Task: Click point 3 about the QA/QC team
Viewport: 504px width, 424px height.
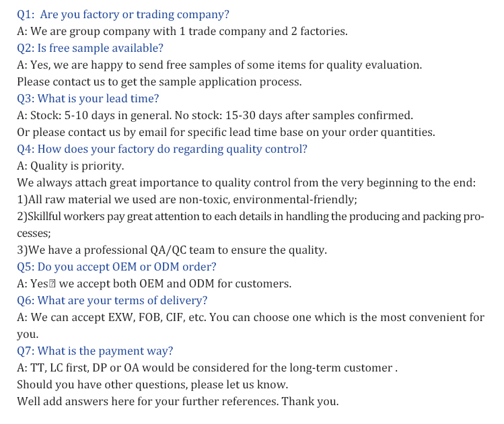Action: pyautogui.click(x=172, y=250)
